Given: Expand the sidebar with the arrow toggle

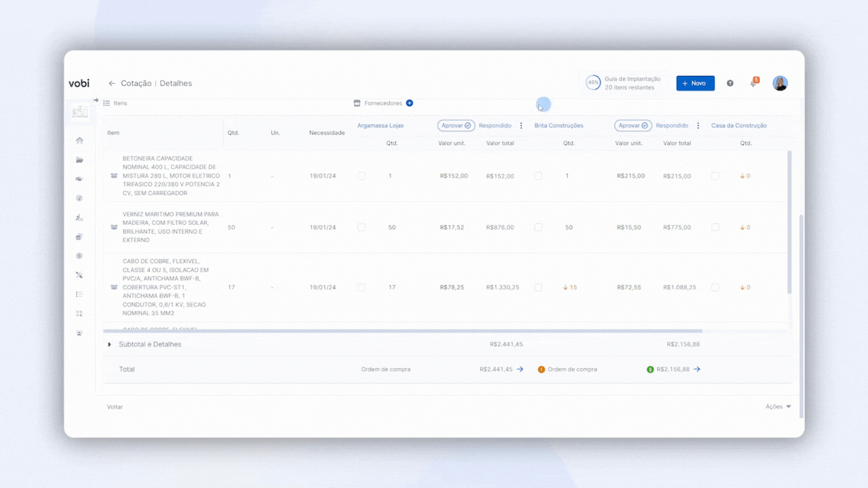Looking at the screenshot, I should [x=96, y=100].
